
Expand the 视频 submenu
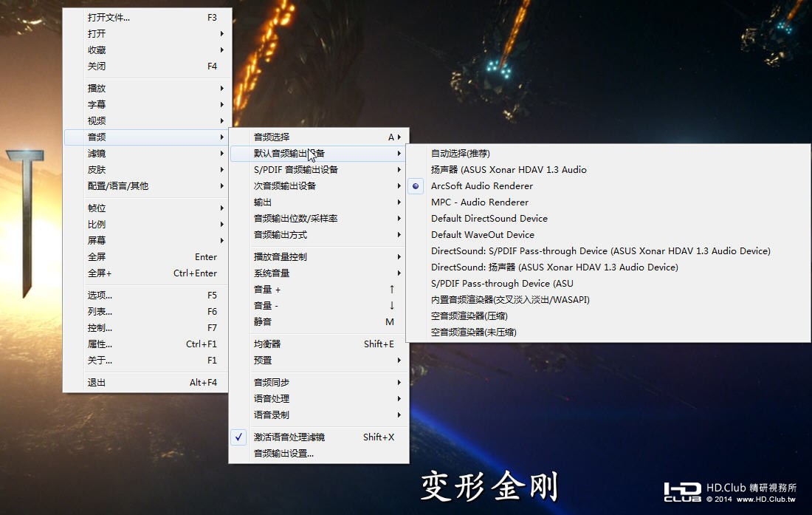coord(147,120)
